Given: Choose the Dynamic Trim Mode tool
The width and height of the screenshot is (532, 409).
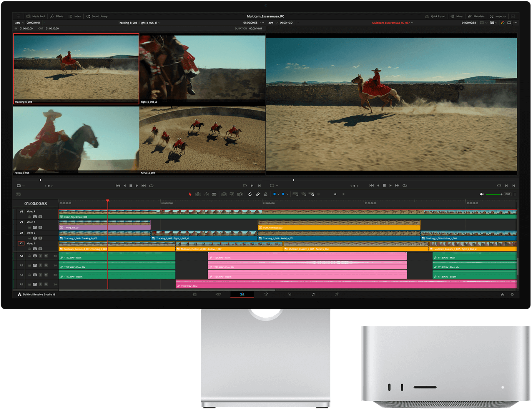Looking at the screenshot, I should pos(206,194).
